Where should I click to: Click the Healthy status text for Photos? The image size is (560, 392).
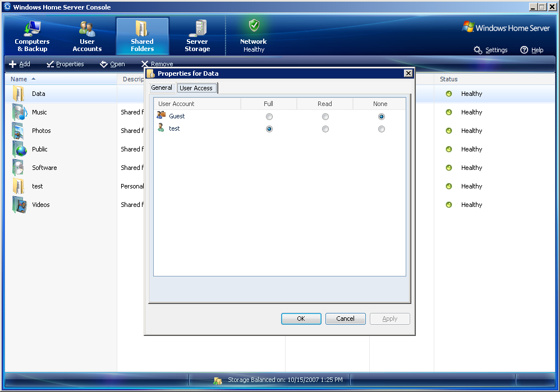coord(471,131)
